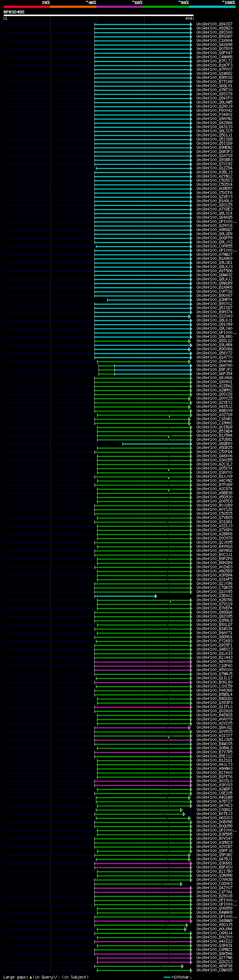Select hit label UniRef100_Q2HYC6

(214, 226)
